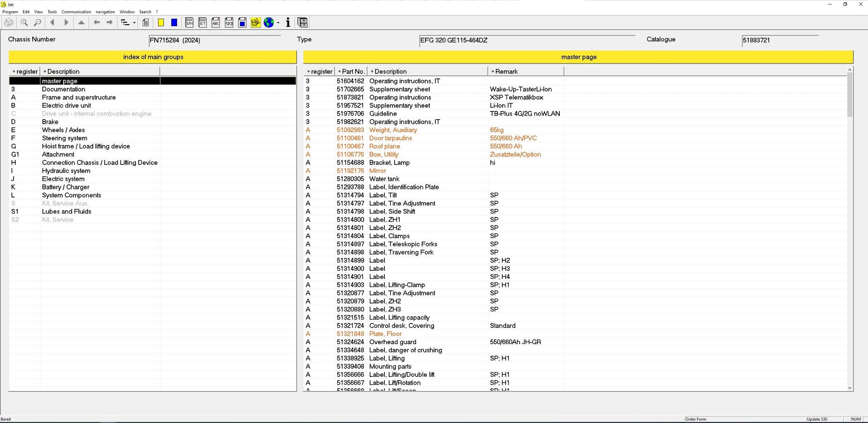The width and height of the screenshot is (868, 423).
Task: Open the Tools menu
Action: [52, 12]
